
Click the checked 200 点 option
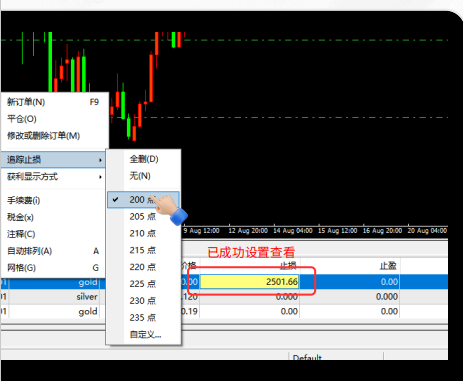pos(144,200)
